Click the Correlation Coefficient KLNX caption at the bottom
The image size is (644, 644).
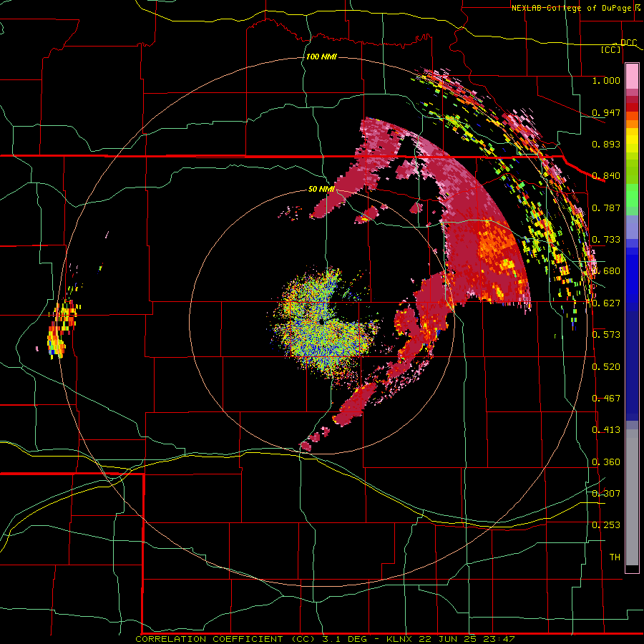pos(325,639)
